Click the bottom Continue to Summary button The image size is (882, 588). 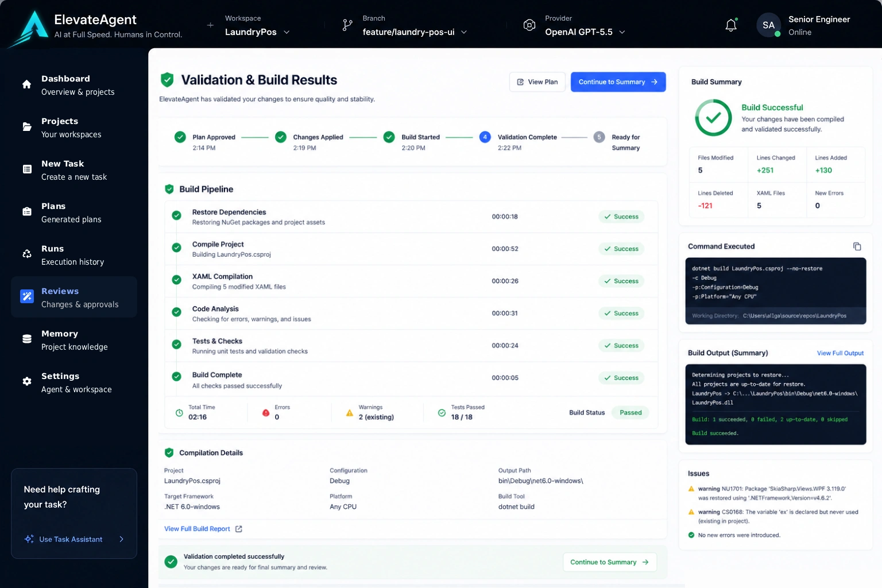coord(610,562)
